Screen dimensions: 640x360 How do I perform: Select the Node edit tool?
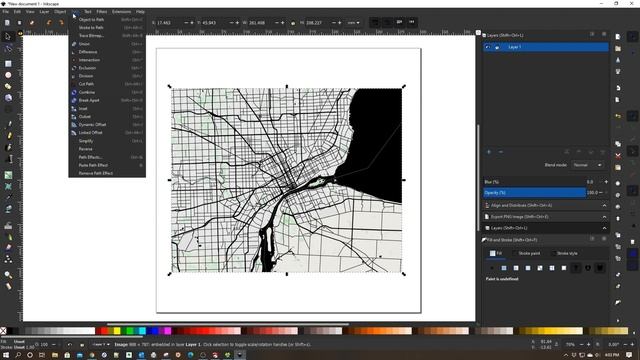click(8, 49)
